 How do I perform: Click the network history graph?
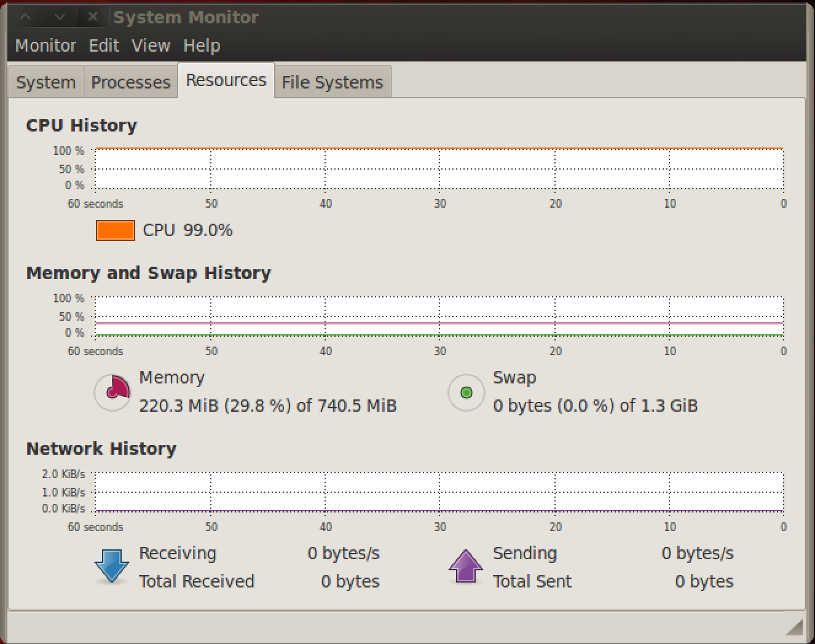(439, 492)
